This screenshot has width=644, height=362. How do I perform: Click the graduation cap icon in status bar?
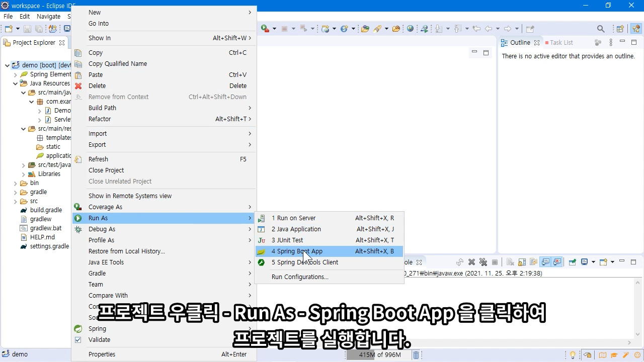[x=613, y=355]
